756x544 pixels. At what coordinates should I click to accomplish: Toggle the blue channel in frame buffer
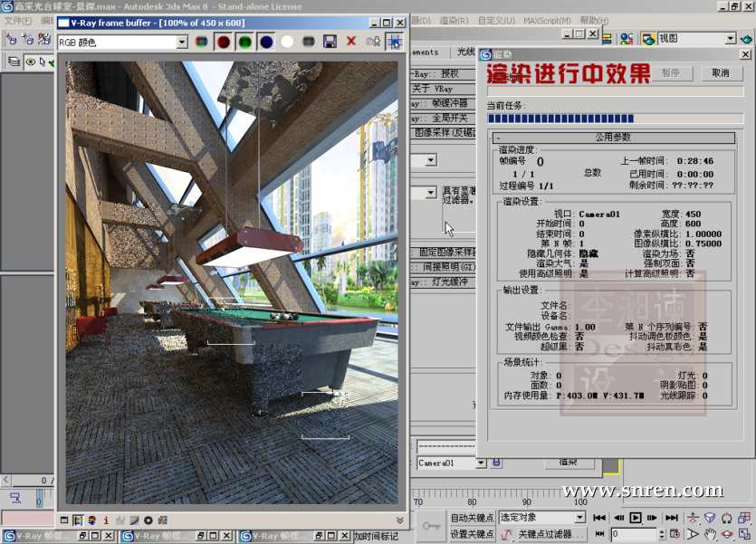click(x=266, y=42)
